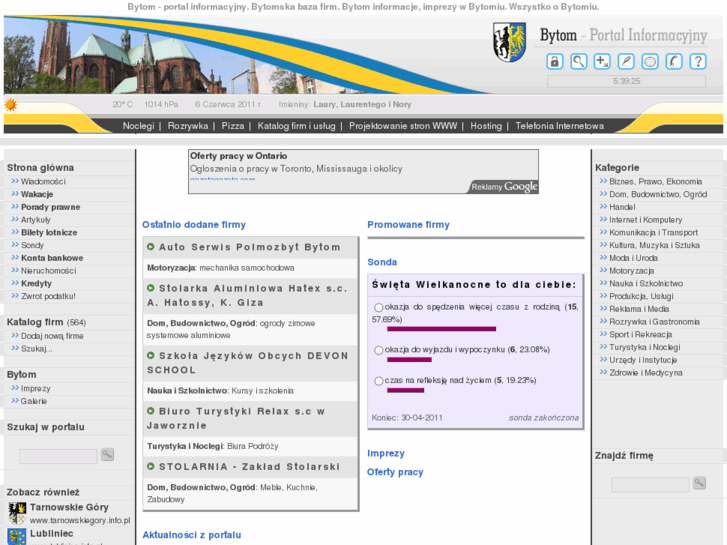This screenshot has width=727, height=545.
Task: Open Katalog firm i usług menu item
Action: (296, 126)
